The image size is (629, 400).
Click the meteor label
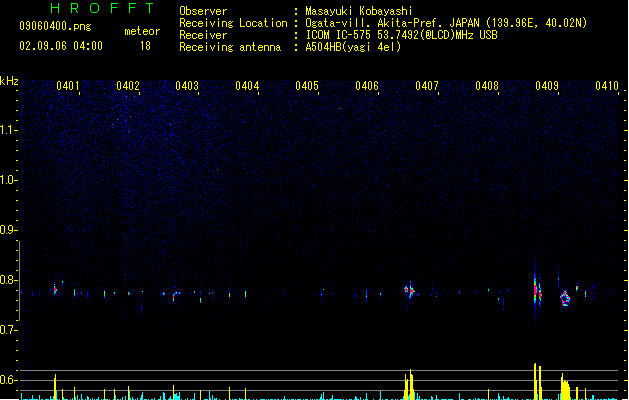coord(142,31)
